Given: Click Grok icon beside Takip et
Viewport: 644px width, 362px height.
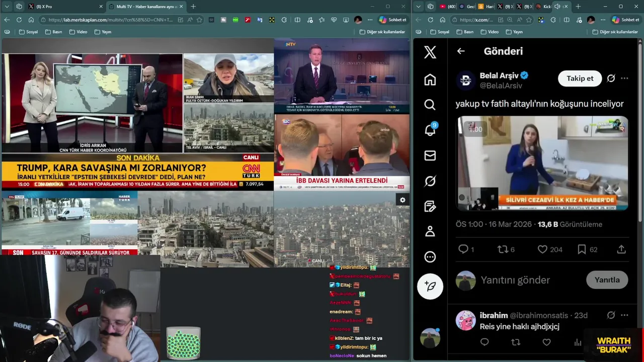Looking at the screenshot, I should click(611, 78).
